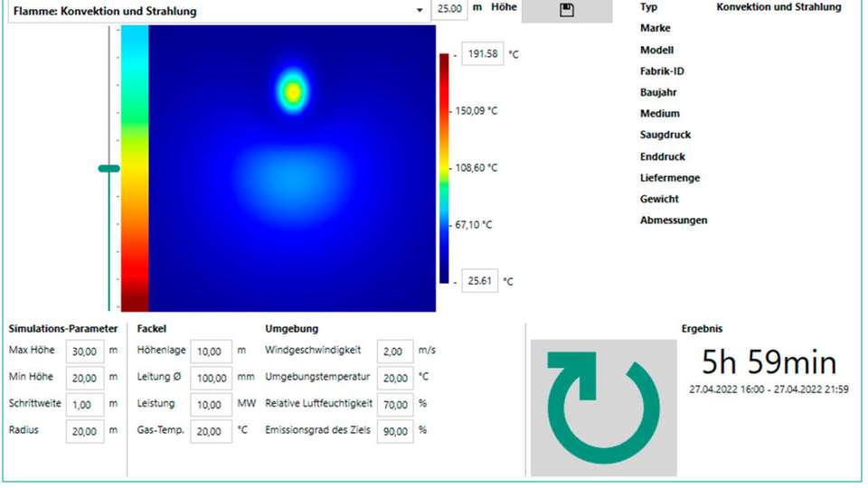
Task: Click the Liefermenge property label
Action: pyautogui.click(x=670, y=178)
